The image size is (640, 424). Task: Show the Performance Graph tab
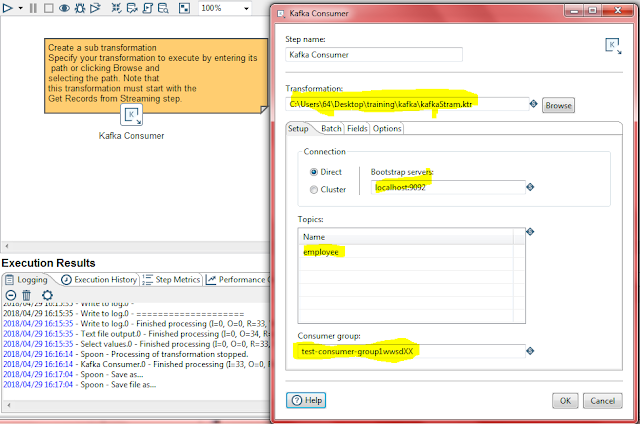click(237, 280)
